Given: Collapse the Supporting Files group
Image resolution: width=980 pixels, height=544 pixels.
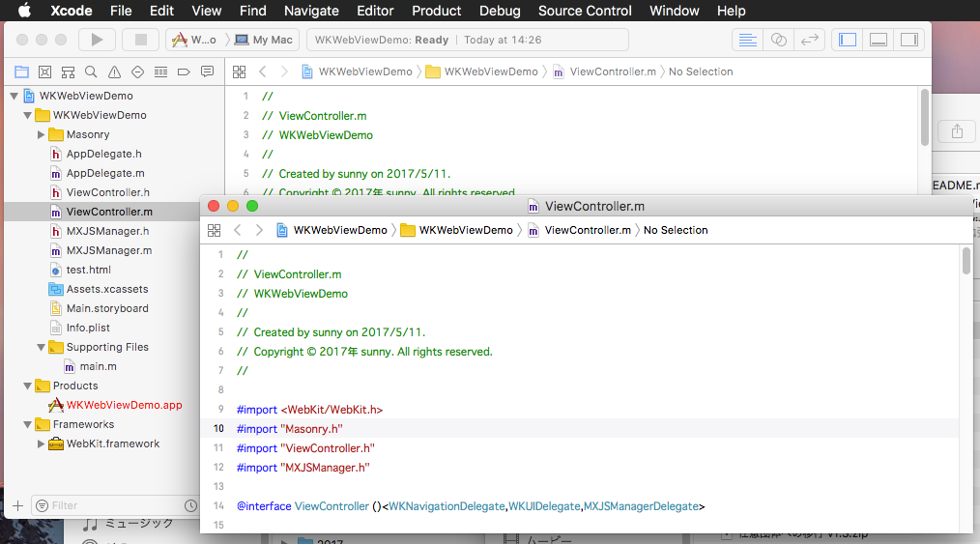Looking at the screenshot, I should (41, 347).
